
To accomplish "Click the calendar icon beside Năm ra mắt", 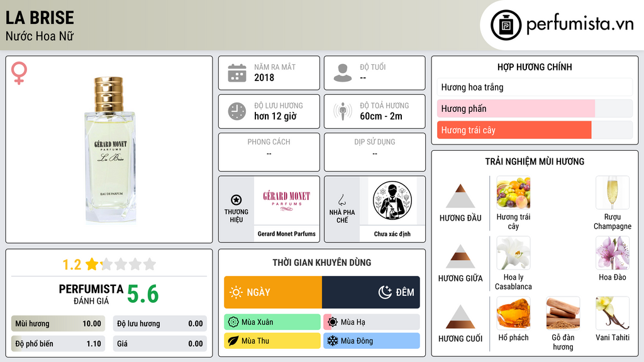I will [x=237, y=73].
